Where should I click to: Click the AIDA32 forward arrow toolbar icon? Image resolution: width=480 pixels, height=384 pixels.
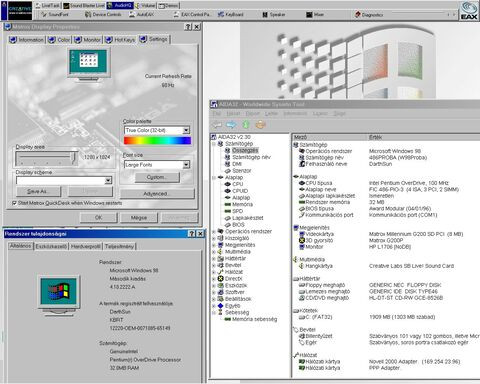(x=231, y=125)
